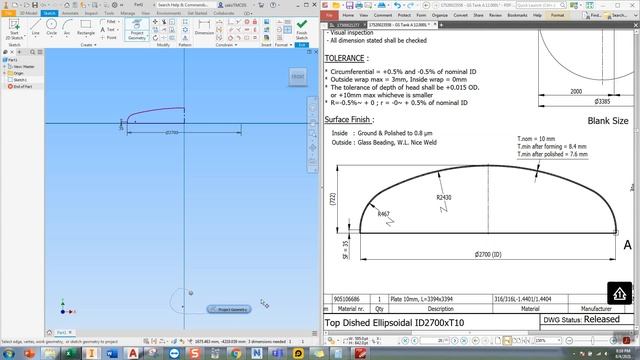The height and width of the screenshot is (360, 640).
Task: Select End of Part in model browser
Action: (x=20, y=86)
